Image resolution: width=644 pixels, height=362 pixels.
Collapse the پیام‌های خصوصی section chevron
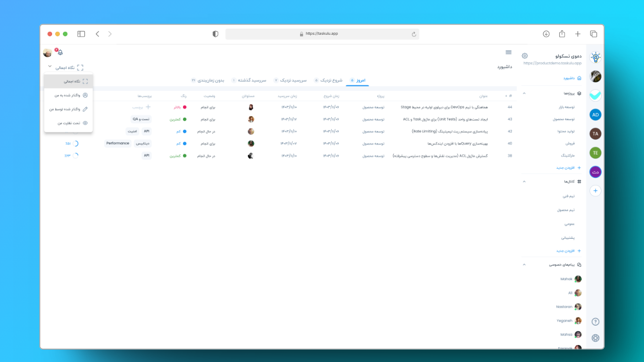(524, 265)
